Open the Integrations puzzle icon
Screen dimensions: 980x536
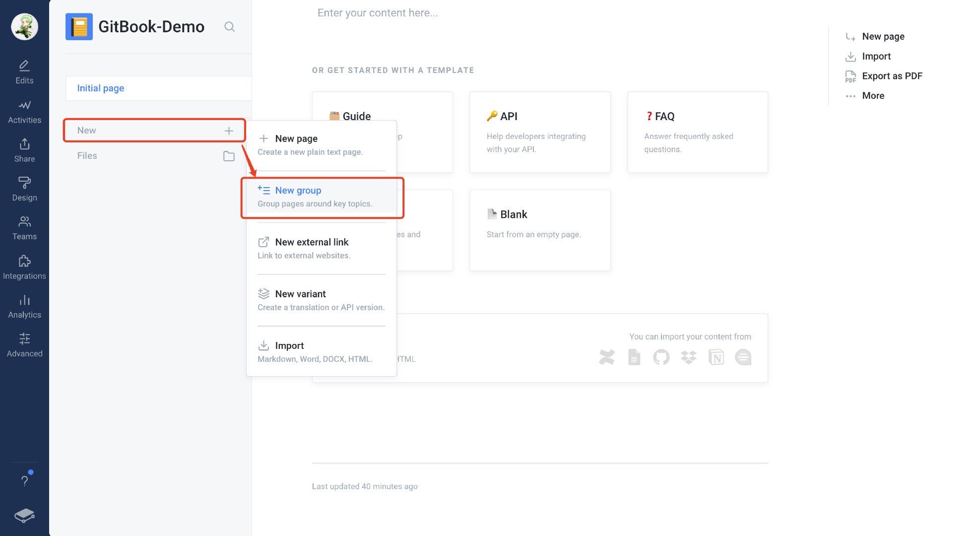24,268
